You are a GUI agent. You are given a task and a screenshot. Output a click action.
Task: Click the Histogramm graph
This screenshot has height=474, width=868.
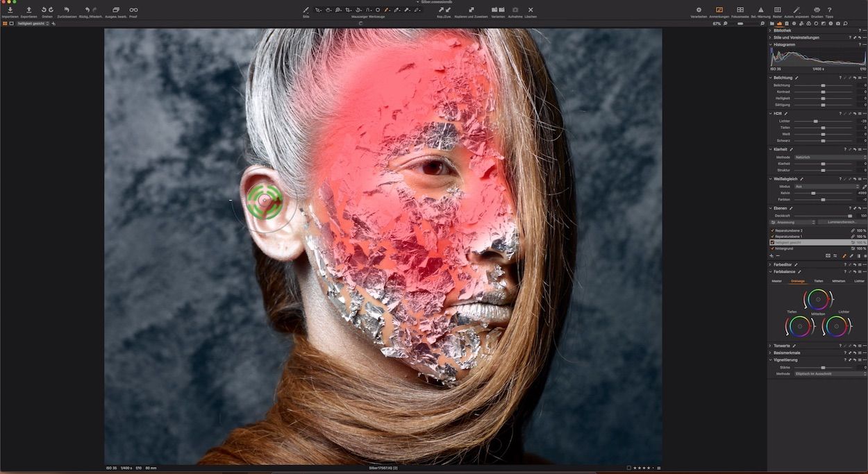pos(817,57)
